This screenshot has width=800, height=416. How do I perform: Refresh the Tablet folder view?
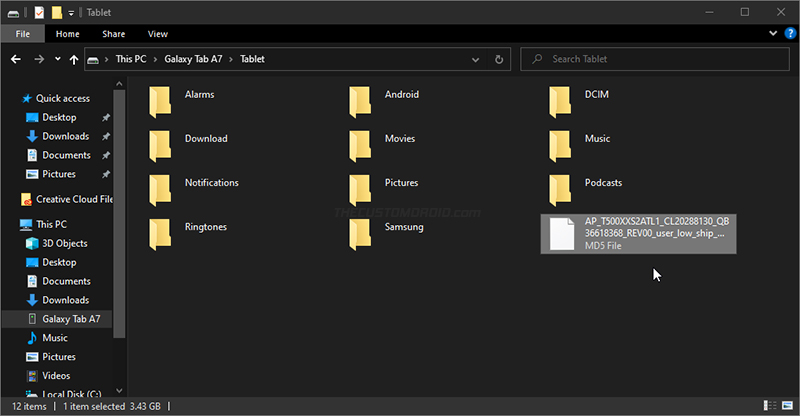pyautogui.click(x=499, y=59)
